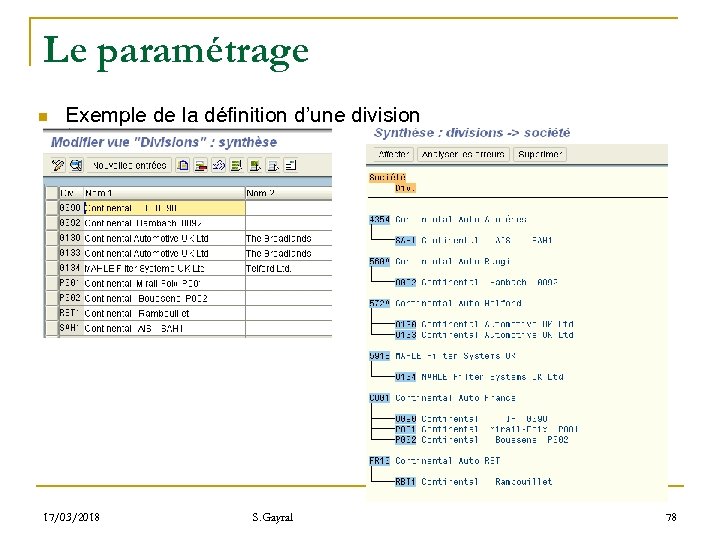Select the row marker for division 0090
Image resolution: width=720 pixels, height=540 pixels.
[52, 208]
